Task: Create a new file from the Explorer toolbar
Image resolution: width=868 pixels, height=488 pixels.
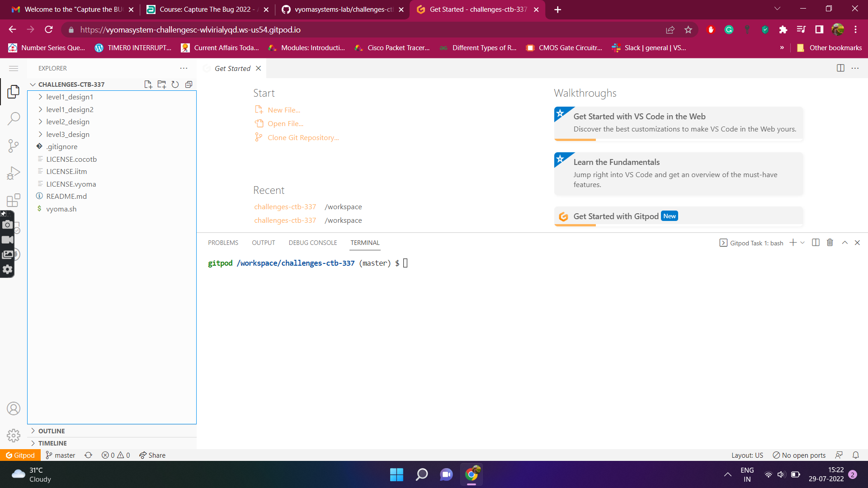Action: (x=148, y=84)
